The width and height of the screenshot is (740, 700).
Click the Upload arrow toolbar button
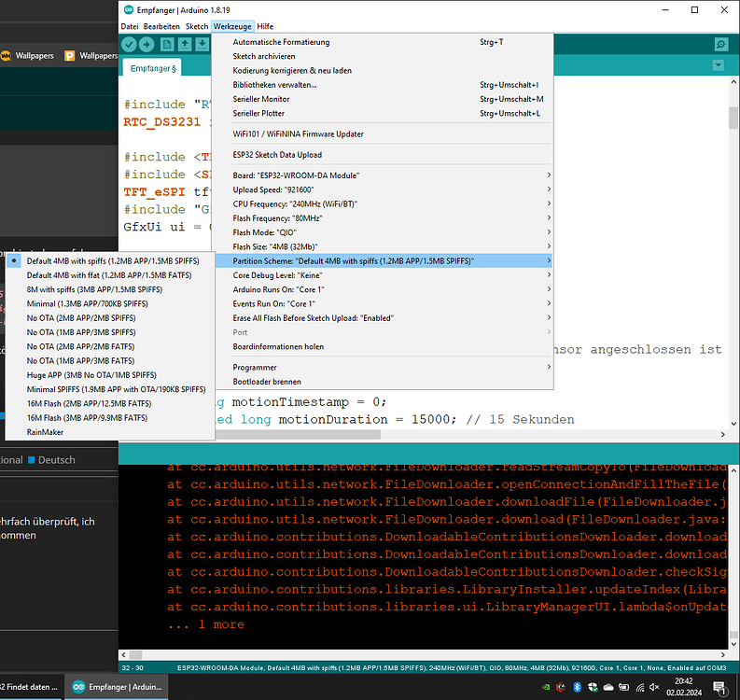(147, 44)
